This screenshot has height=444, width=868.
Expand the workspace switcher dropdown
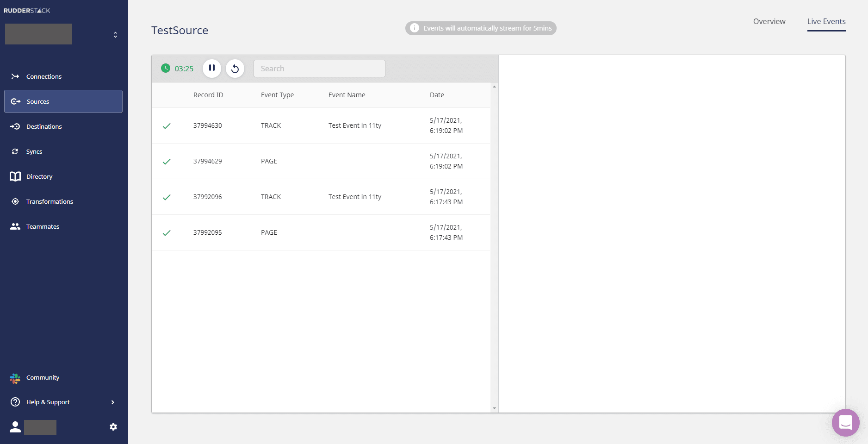[115, 35]
